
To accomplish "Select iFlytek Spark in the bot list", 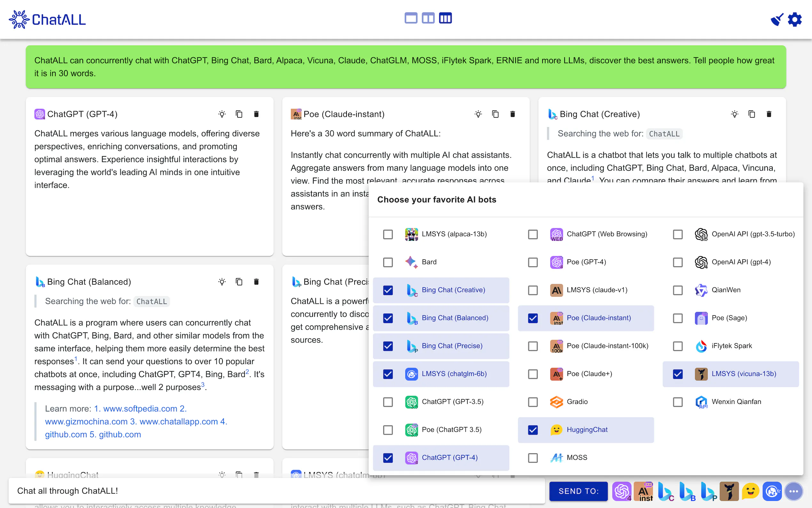I will 678,346.
